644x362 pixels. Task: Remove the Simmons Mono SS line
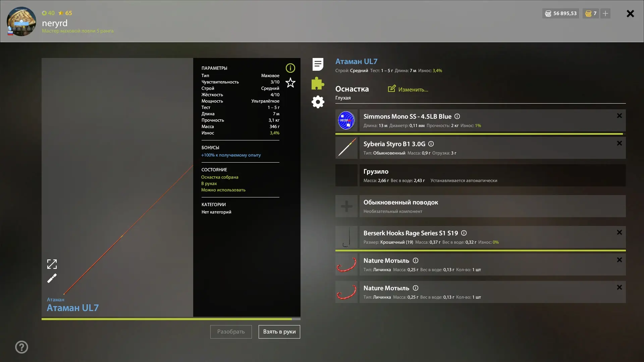pyautogui.click(x=619, y=116)
